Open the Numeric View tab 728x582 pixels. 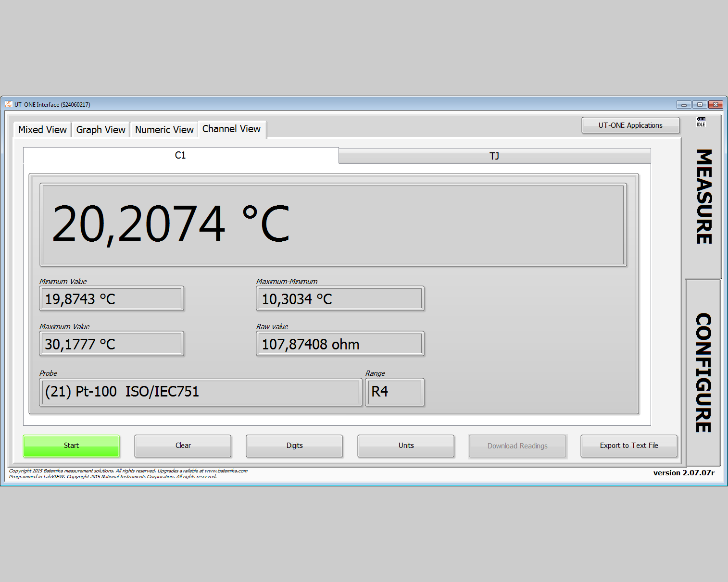164,129
